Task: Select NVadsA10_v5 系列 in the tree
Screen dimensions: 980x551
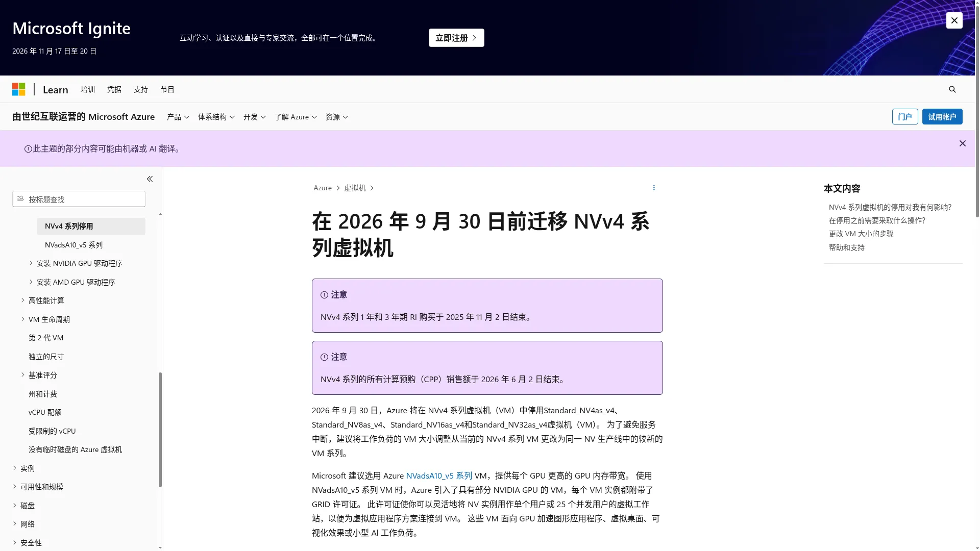Action: 74,245
